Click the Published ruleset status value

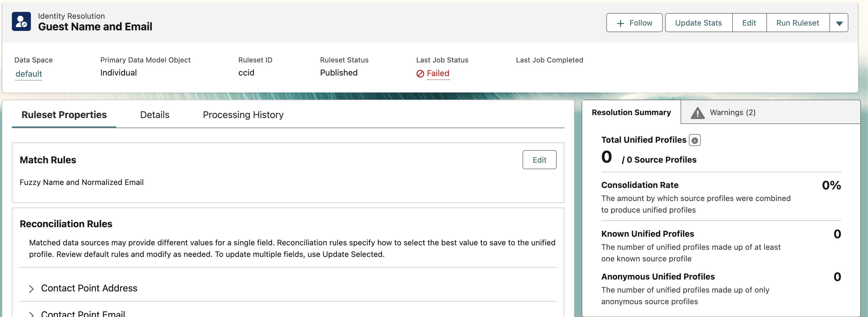coord(338,73)
